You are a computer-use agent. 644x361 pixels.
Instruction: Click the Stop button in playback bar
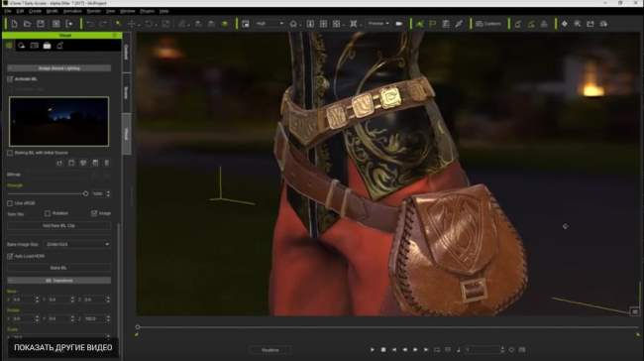pyautogui.click(x=383, y=350)
